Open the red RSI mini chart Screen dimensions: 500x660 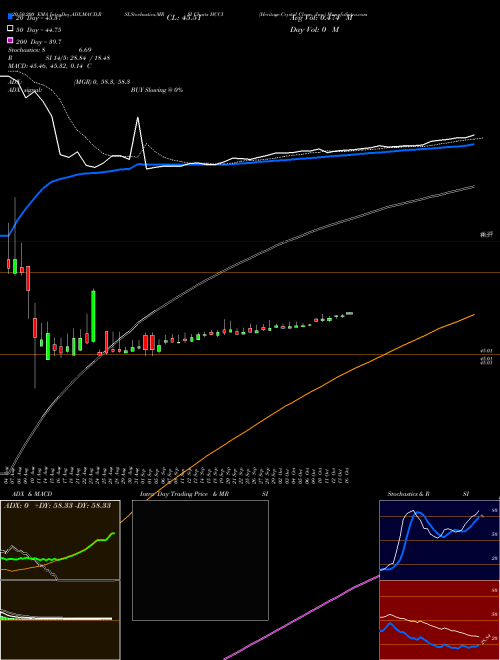click(x=439, y=620)
